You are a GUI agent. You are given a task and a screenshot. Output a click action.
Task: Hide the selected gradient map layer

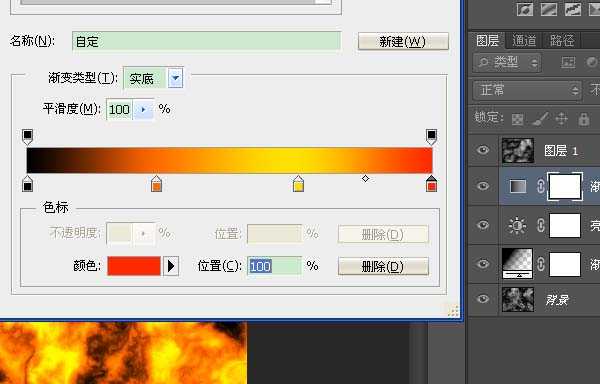pyautogui.click(x=483, y=186)
